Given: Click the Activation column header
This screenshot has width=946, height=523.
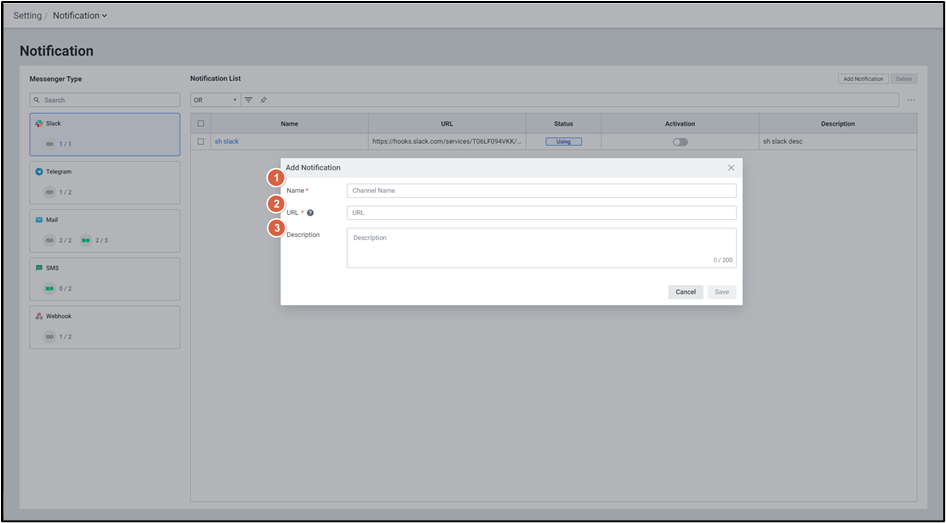Looking at the screenshot, I should (x=680, y=124).
